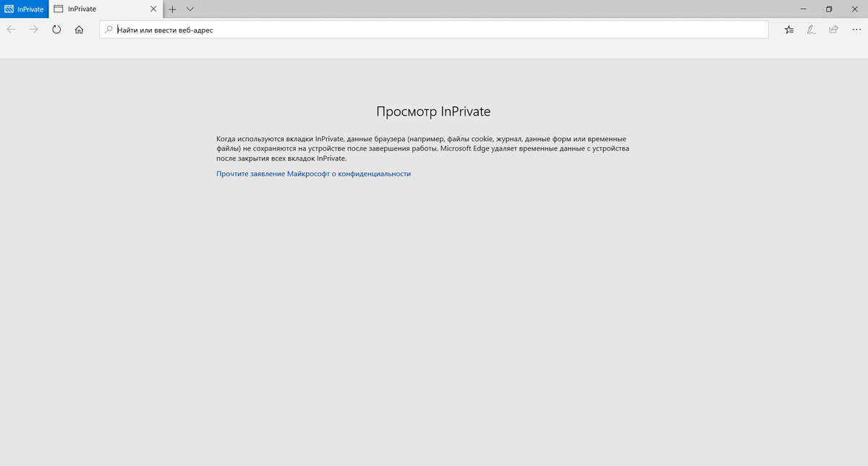The image size is (868, 466).
Task: Share this page via share icon
Action: [x=834, y=30]
